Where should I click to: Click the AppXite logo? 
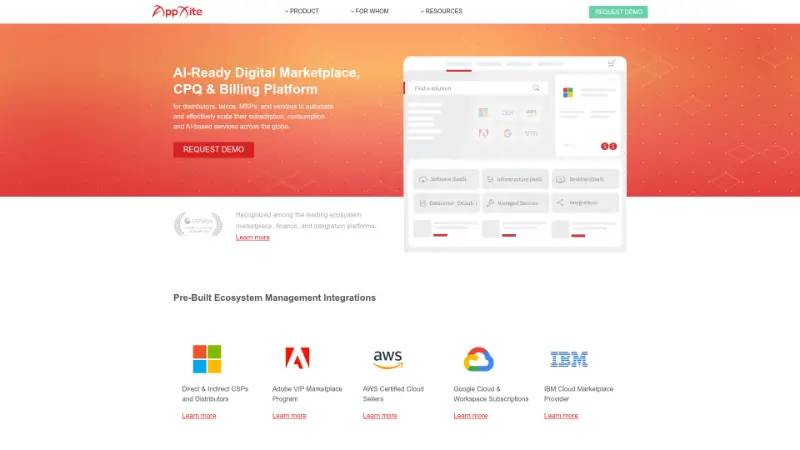point(177,11)
